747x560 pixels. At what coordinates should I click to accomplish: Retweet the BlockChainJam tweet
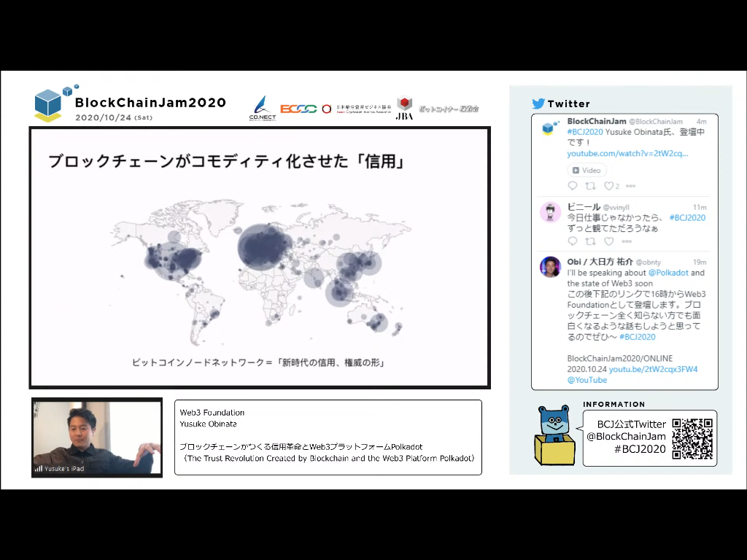pos(590,186)
